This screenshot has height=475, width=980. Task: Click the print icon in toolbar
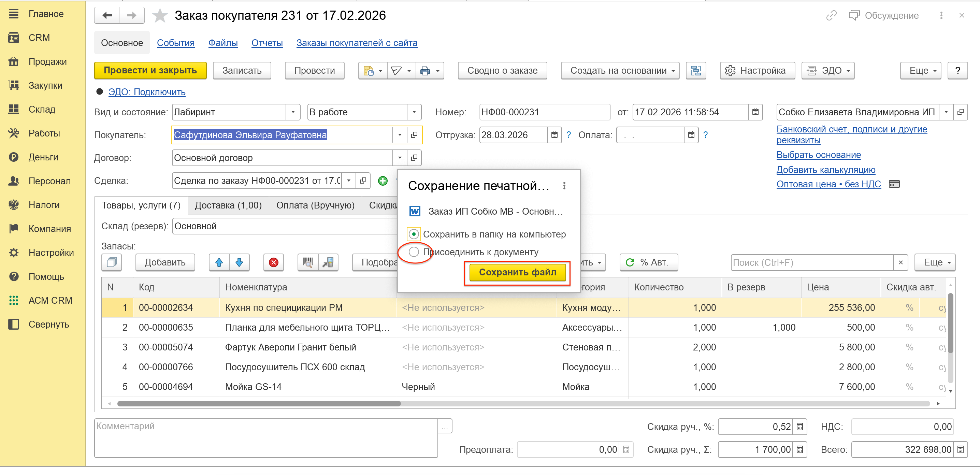click(x=425, y=71)
